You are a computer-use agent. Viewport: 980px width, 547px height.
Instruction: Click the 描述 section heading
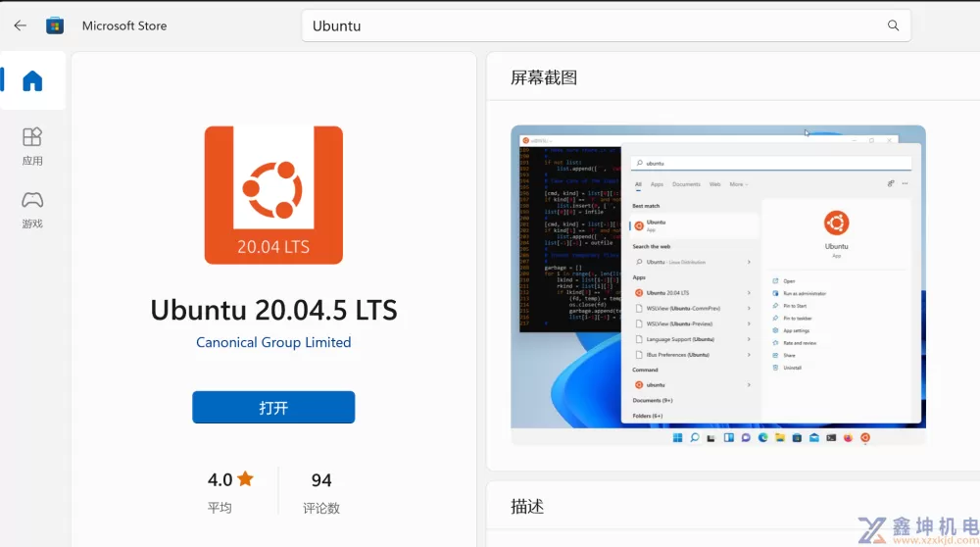527,507
